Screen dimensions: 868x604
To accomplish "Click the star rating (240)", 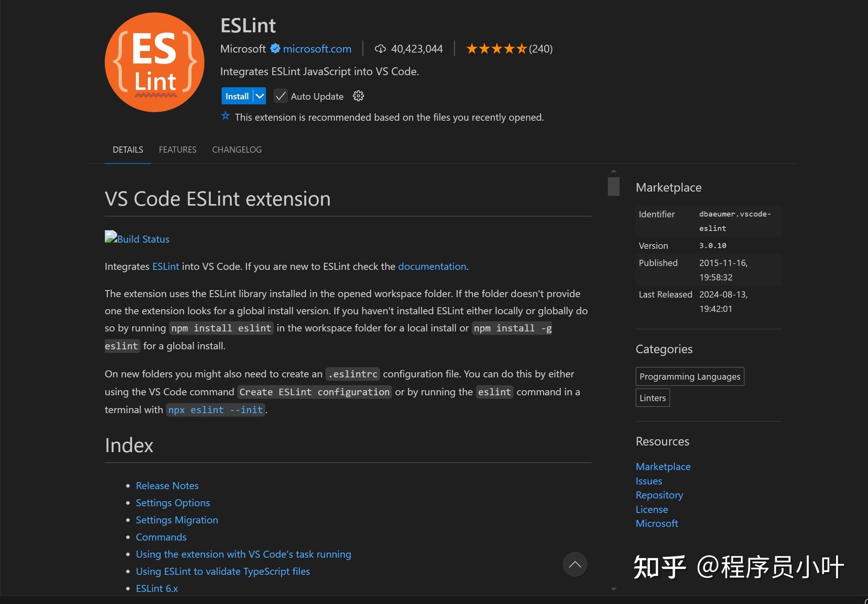I will 509,49.
